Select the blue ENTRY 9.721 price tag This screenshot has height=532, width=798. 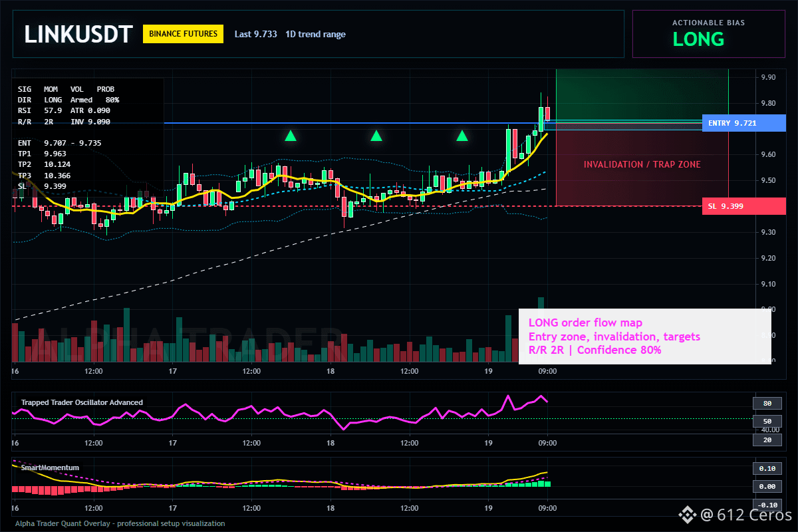(744, 123)
